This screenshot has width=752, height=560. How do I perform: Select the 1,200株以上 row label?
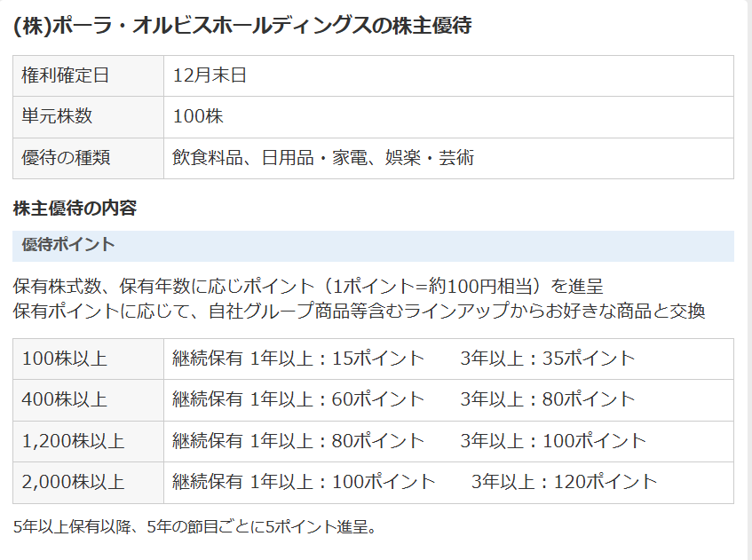pos(73,441)
